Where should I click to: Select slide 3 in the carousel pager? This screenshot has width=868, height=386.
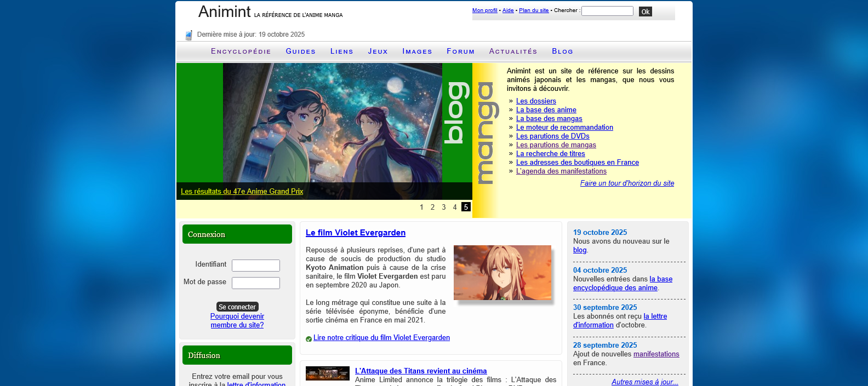(x=444, y=207)
